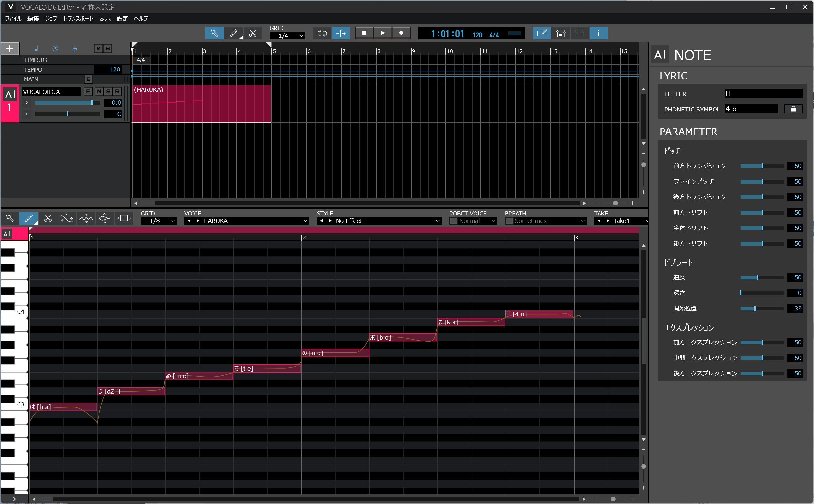The width and height of the screenshot is (814, 504).
Task: Toggle the loop playback button
Action: click(x=322, y=33)
